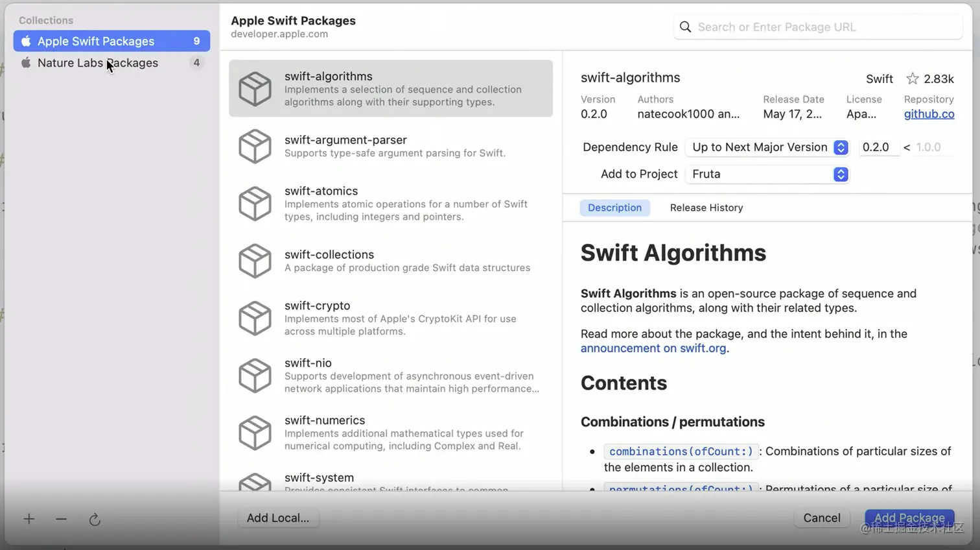Click the combinations(ofCount:) code link
Image resolution: width=980 pixels, height=550 pixels.
[x=681, y=451]
